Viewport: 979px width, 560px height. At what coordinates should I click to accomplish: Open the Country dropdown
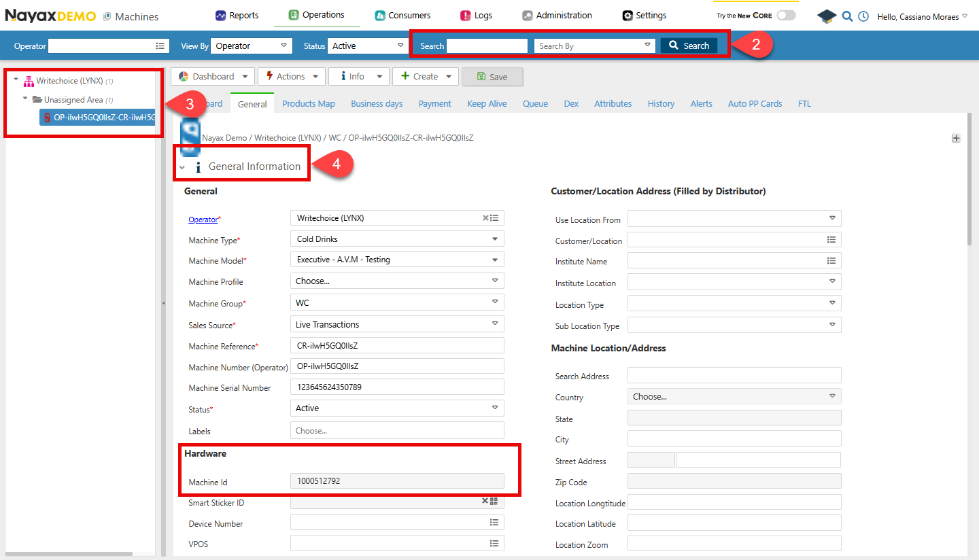[x=734, y=396]
